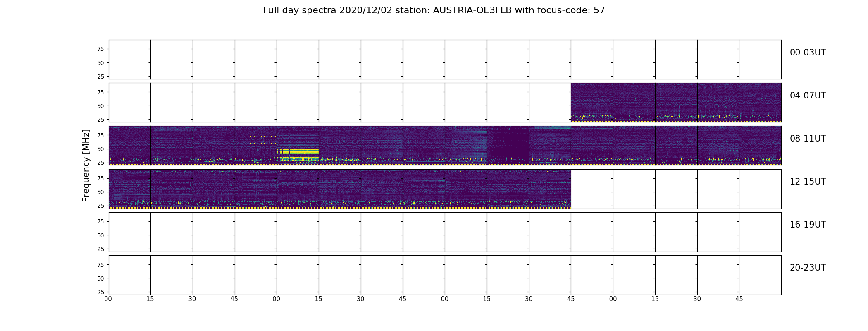Image resolution: width=868 pixels, height=331 pixels.
Task: Click the '75' frequency tick of the 00-03UT row
Action: click(x=100, y=49)
